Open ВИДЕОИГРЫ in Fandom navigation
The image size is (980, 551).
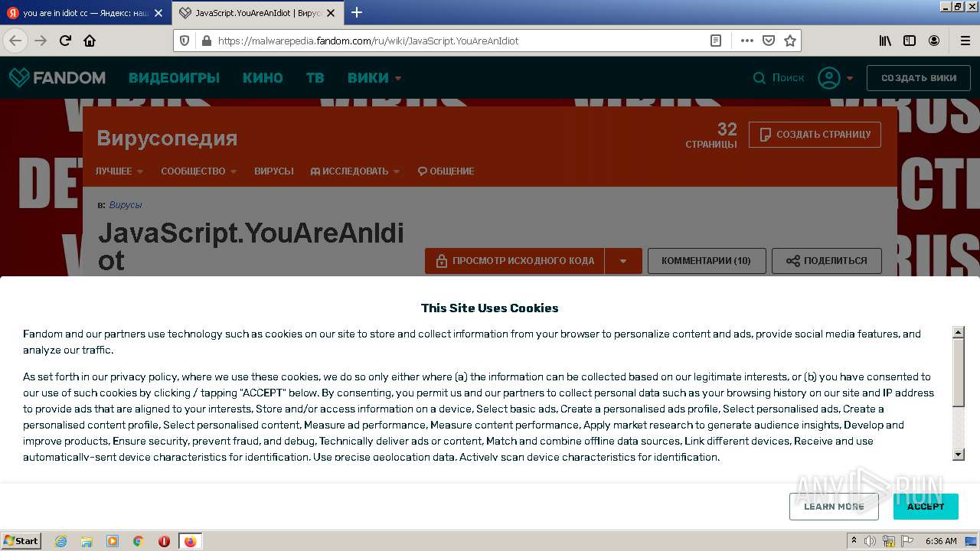[174, 77]
